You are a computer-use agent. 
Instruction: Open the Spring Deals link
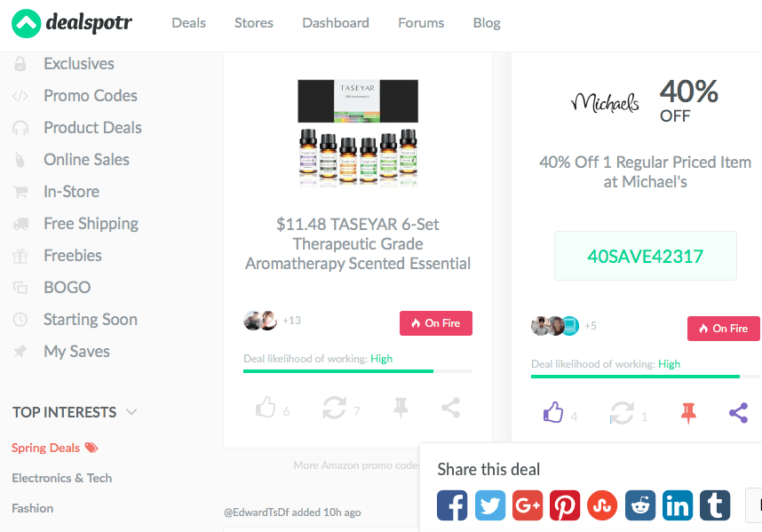pos(45,448)
